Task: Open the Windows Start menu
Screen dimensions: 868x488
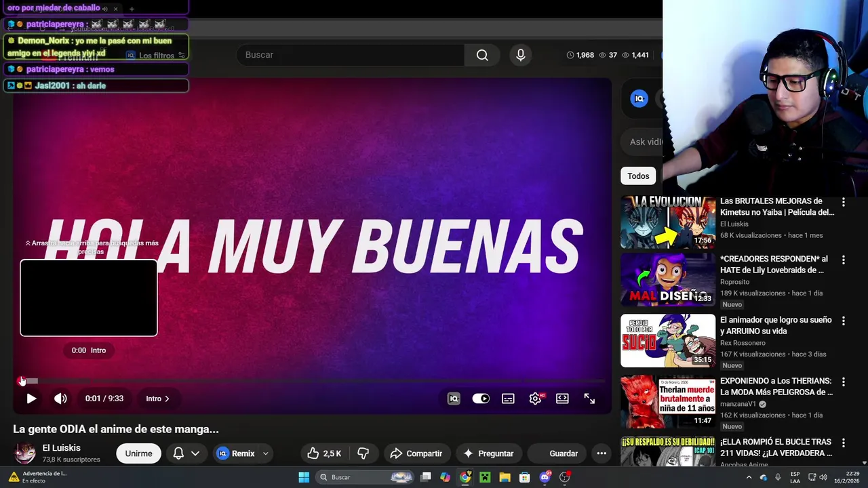Action: pyautogui.click(x=304, y=477)
